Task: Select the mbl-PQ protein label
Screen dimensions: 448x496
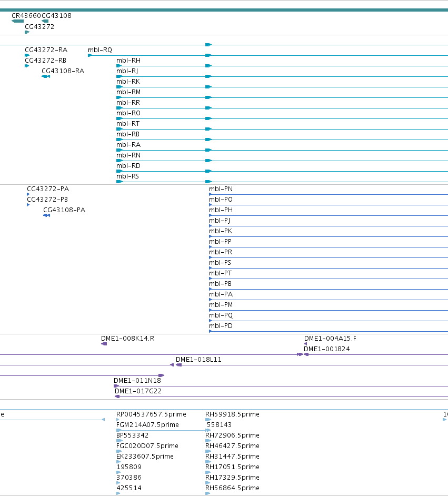Action: [x=221, y=315]
